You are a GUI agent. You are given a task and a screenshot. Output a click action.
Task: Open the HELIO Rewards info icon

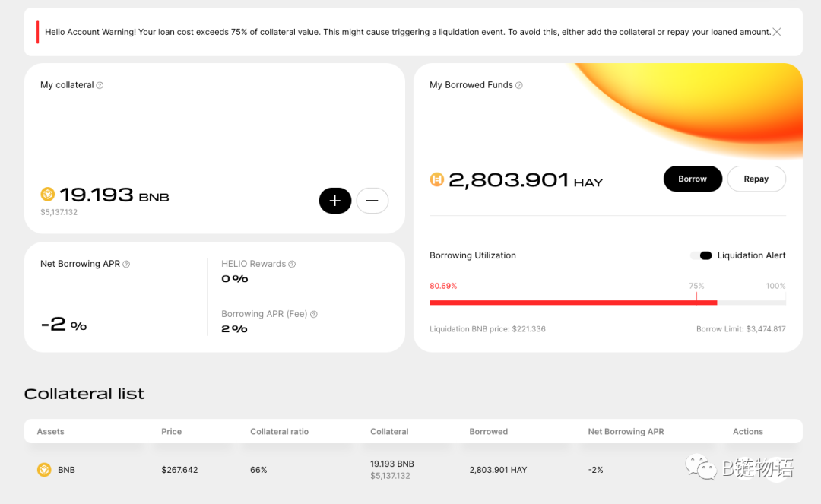coord(292,265)
